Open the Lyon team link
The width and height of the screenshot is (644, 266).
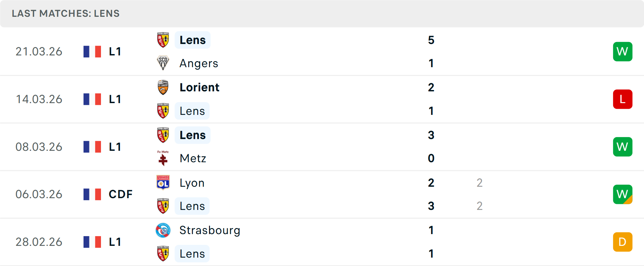tap(192, 183)
